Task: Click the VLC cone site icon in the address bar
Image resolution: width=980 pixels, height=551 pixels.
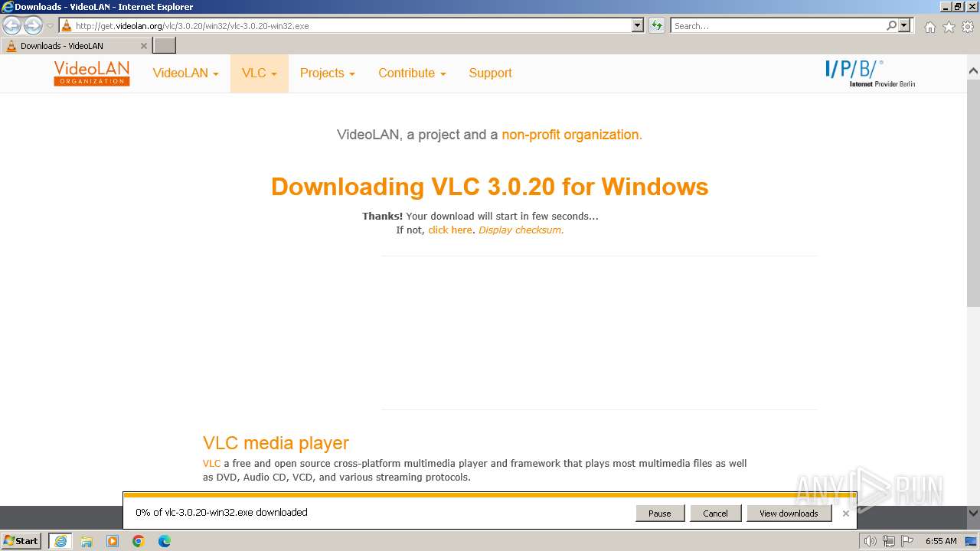Action: point(67,25)
